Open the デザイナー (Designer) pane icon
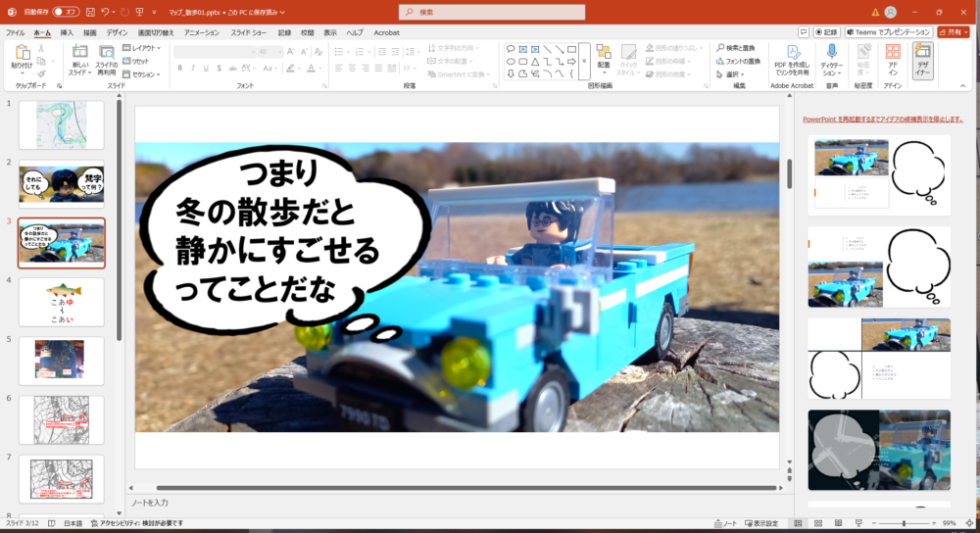 point(922,59)
